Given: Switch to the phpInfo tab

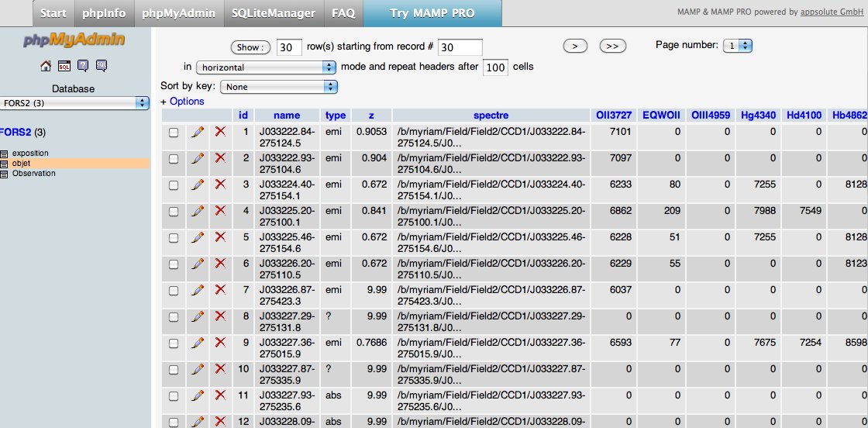Looking at the screenshot, I should [103, 13].
